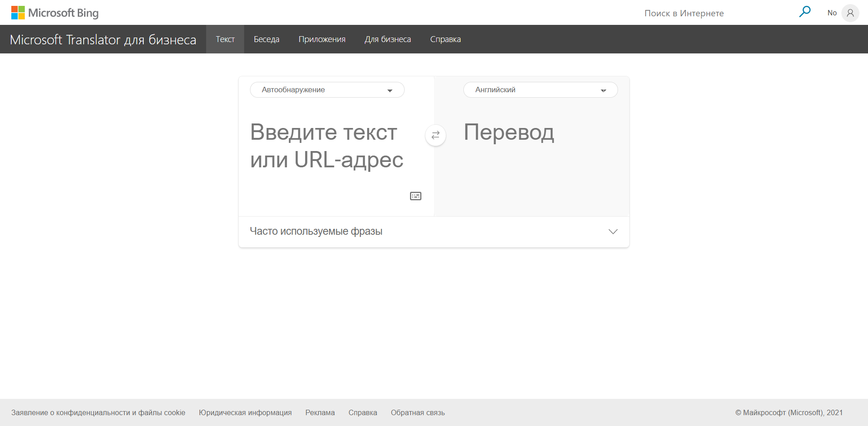Expand the Часто используемые фразы section

pyautogui.click(x=434, y=232)
